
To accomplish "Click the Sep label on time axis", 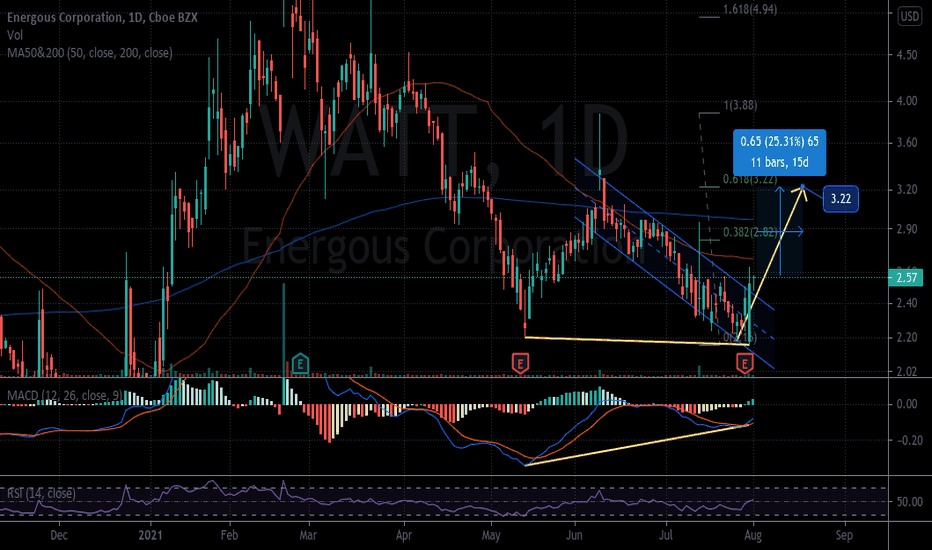I will click(x=844, y=535).
